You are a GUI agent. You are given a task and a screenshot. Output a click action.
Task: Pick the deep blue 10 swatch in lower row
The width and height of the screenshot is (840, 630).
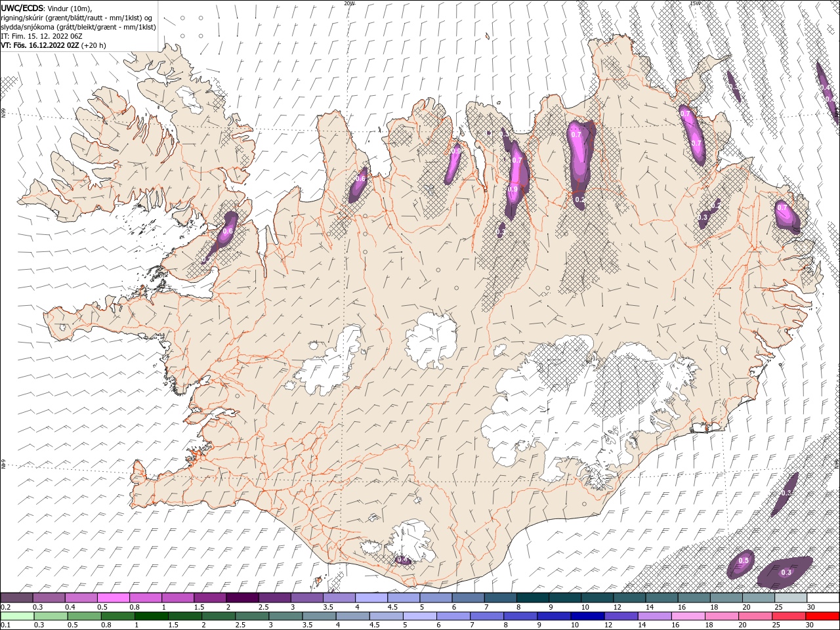click(587, 616)
